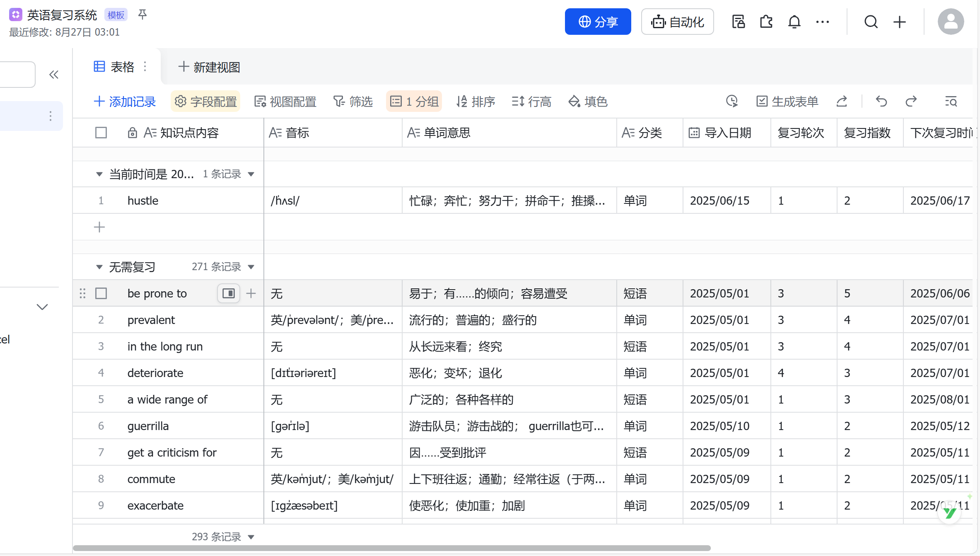Screen dimensions: 980x556
Task: Open the extensions puzzle-piece icon
Action: pos(766,22)
